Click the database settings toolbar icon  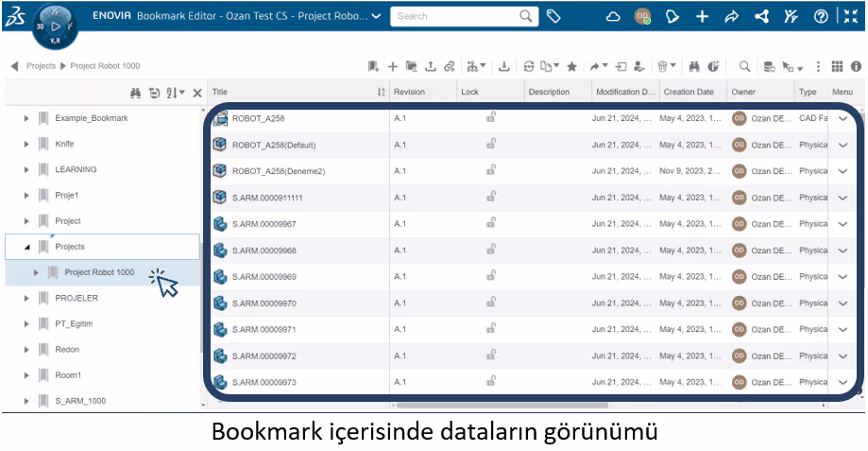pyautogui.click(x=769, y=67)
